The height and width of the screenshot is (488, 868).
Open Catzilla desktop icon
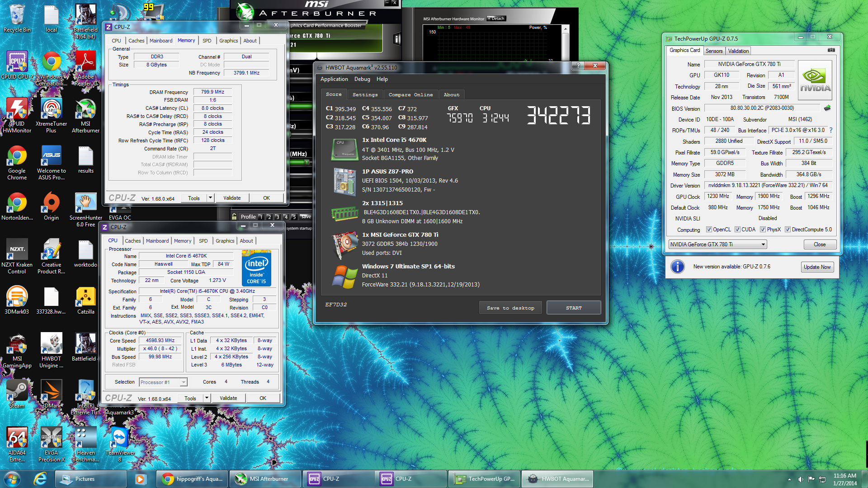tap(85, 300)
